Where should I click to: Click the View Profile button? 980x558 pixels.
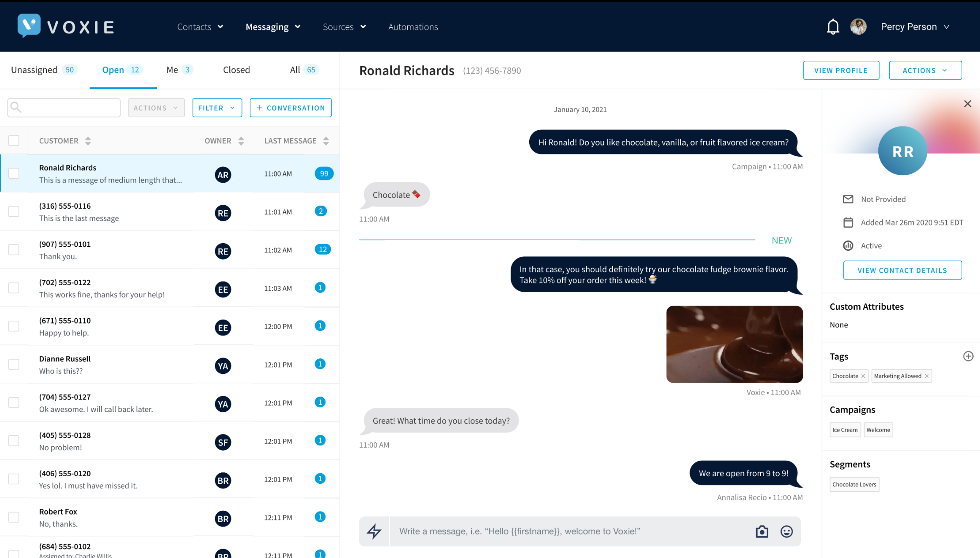[x=841, y=70]
